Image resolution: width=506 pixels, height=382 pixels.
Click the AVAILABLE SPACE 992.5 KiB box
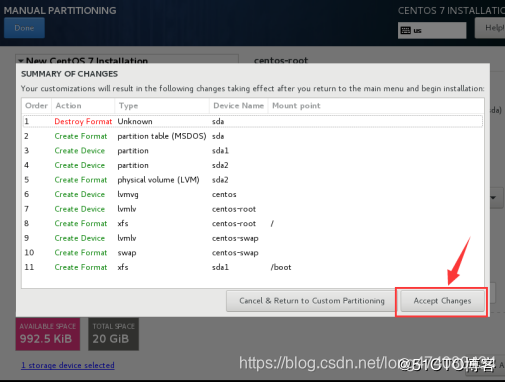pos(48,334)
